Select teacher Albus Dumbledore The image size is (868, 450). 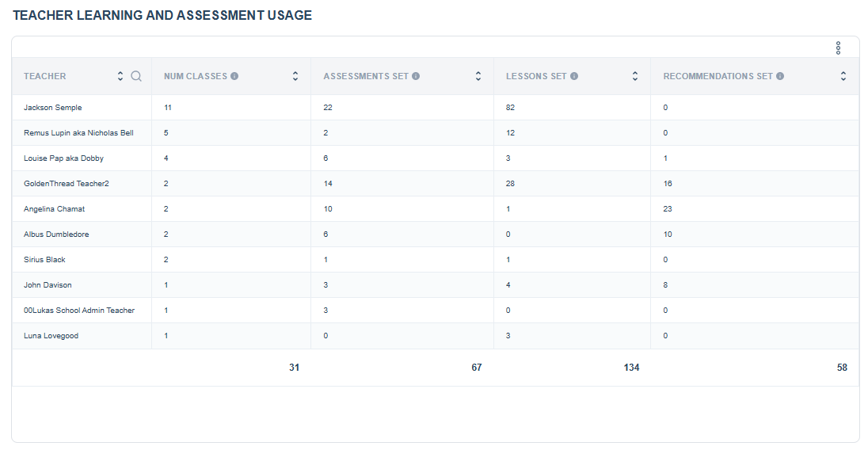click(x=56, y=235)
